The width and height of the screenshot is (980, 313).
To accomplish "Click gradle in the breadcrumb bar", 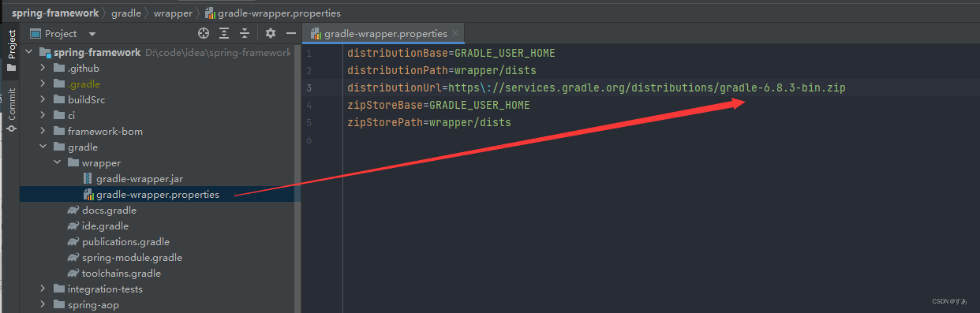I will coord(126,13).
